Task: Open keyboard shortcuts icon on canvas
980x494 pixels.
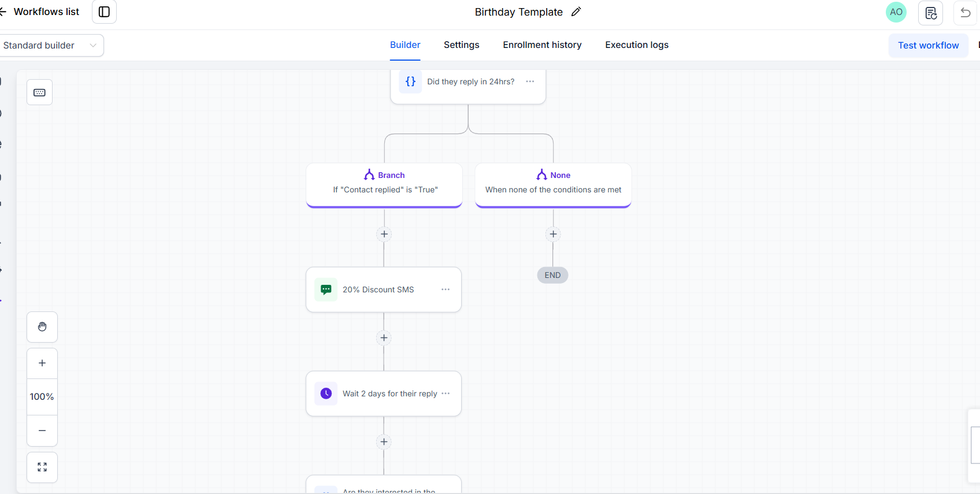Action: [x=39, y=92]
